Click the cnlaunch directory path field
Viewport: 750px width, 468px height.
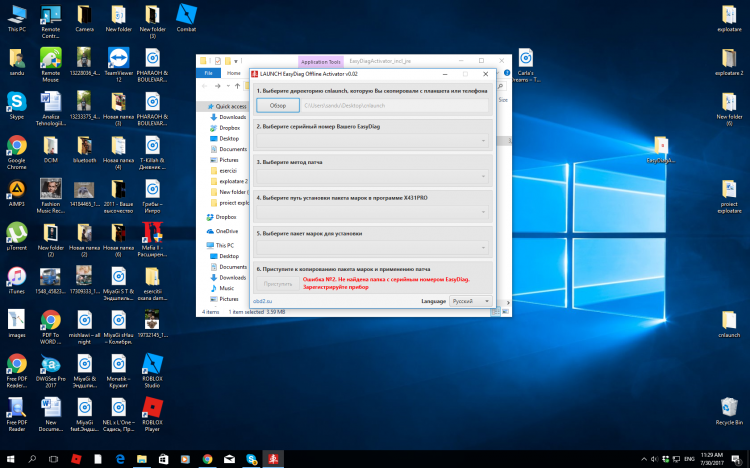click(x=395, y=105)
